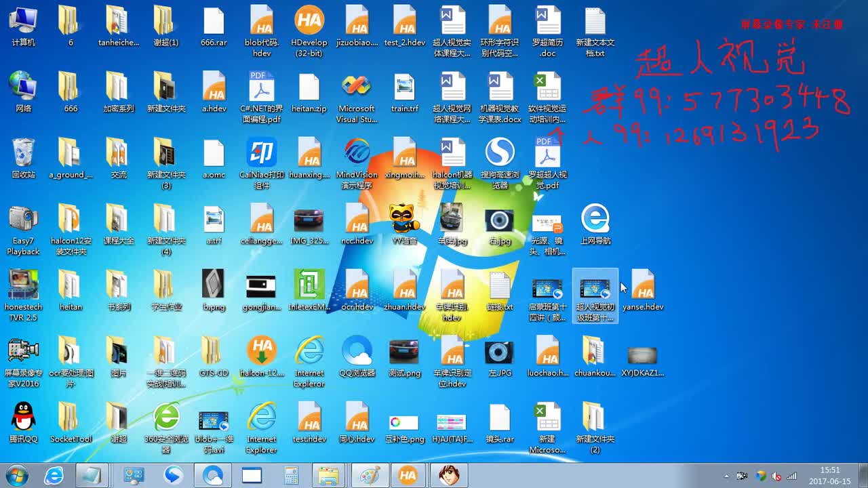Launch 360安全浏览器 desktop icon
The width and height of the screenshot is (868, 488).
(166, 428)
